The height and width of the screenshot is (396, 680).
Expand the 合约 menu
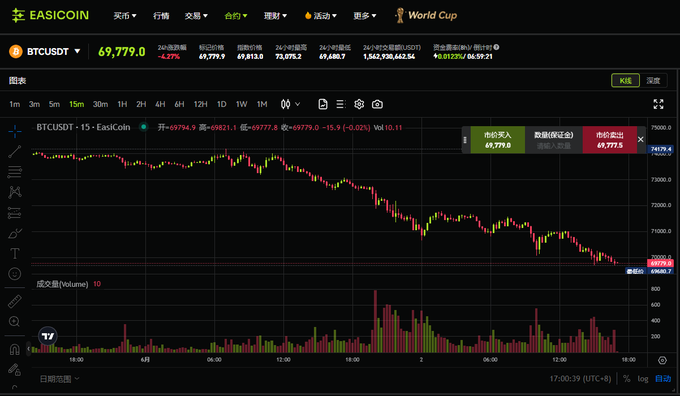click(236, 16)
